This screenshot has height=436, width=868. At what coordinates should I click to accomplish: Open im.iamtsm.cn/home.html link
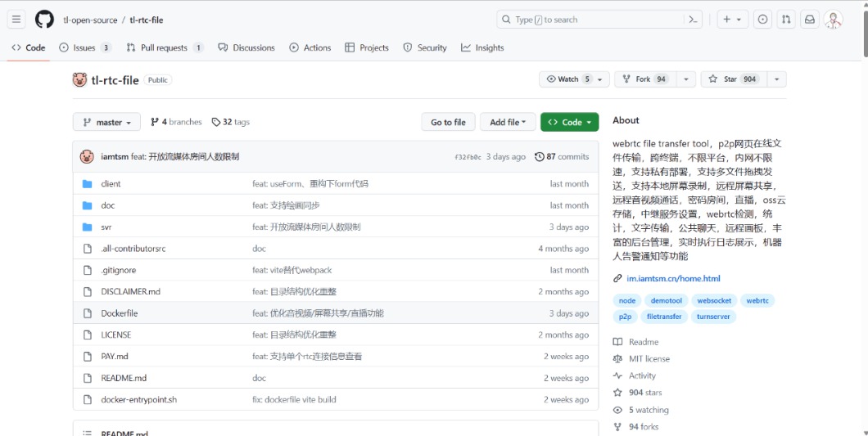pos(673,278)
